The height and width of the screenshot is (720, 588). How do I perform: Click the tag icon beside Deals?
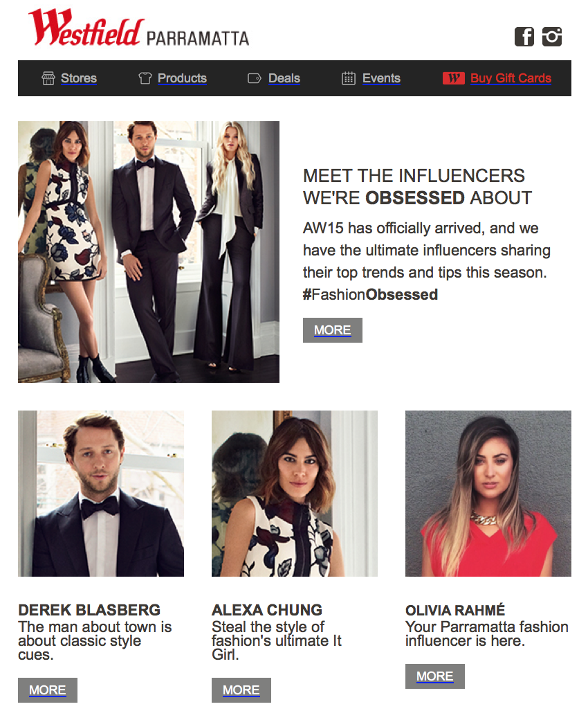tap(254, 78)
